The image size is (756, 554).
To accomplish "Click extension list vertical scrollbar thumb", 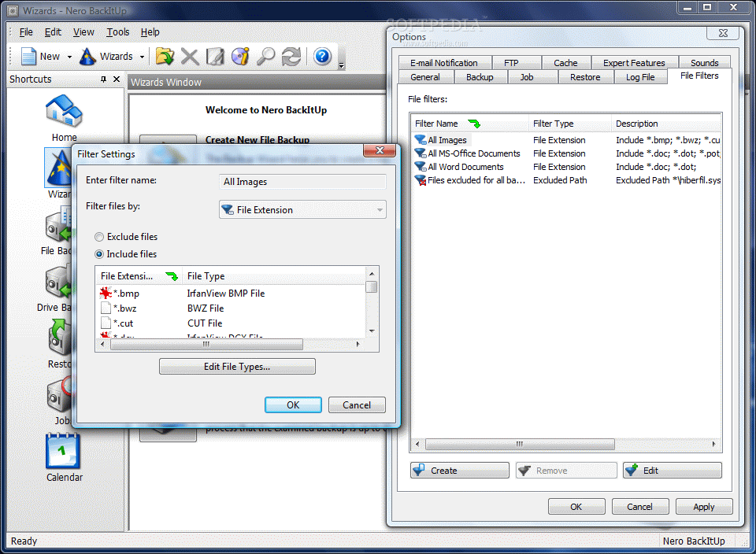I will pos(372,287).
